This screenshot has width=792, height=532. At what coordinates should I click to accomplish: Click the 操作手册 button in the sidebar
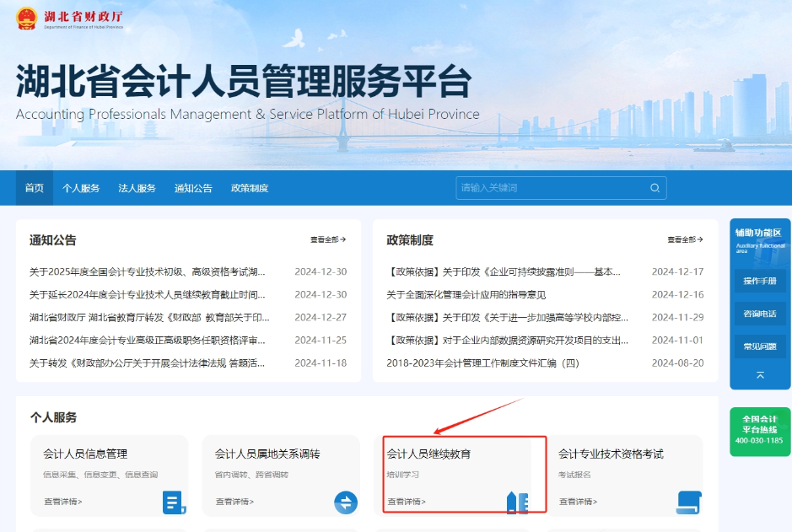[x=758, y=280]
